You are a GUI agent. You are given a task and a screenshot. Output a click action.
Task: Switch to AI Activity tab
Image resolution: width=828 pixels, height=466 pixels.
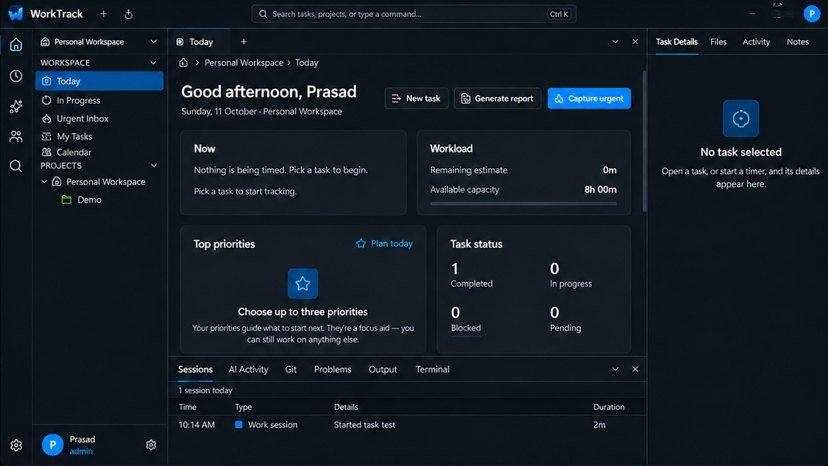click(248, 369)
